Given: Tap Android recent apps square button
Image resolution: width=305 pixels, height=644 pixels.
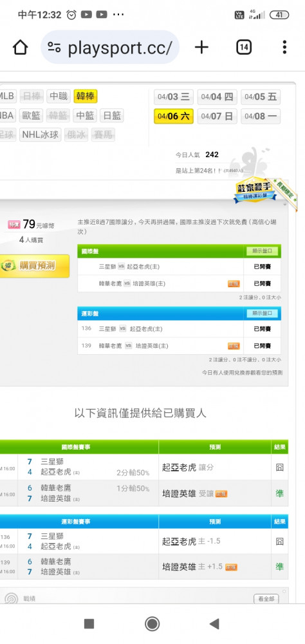Looking at the screenshot, I should tap(89, 624).
